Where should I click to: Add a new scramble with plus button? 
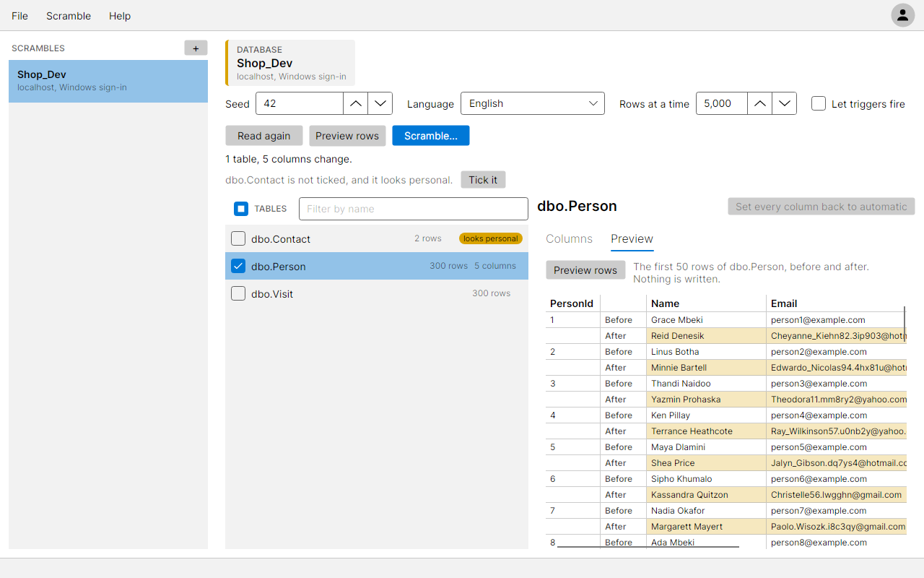pos(196,48)
